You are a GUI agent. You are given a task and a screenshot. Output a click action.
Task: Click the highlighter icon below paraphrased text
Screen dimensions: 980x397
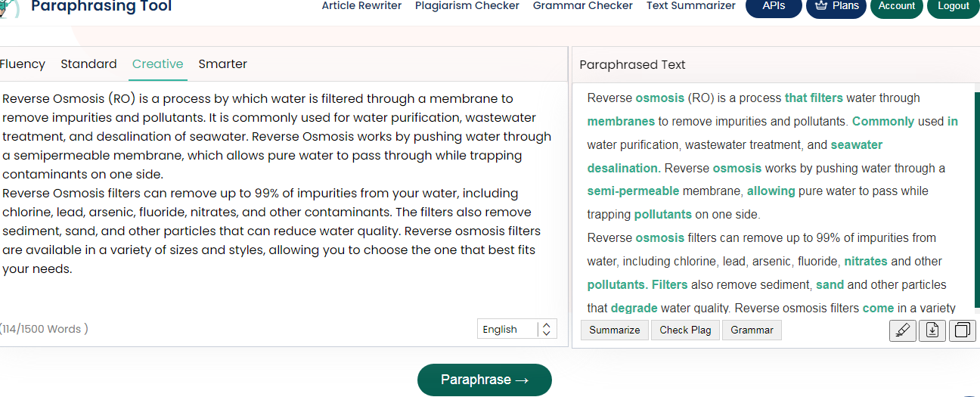click(903, 330)
